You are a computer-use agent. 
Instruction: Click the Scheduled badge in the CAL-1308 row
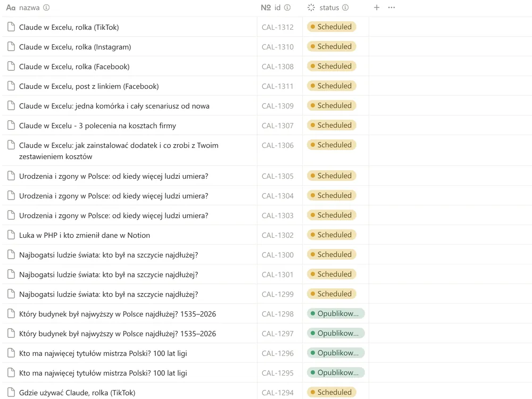click(x=331, y=66)
